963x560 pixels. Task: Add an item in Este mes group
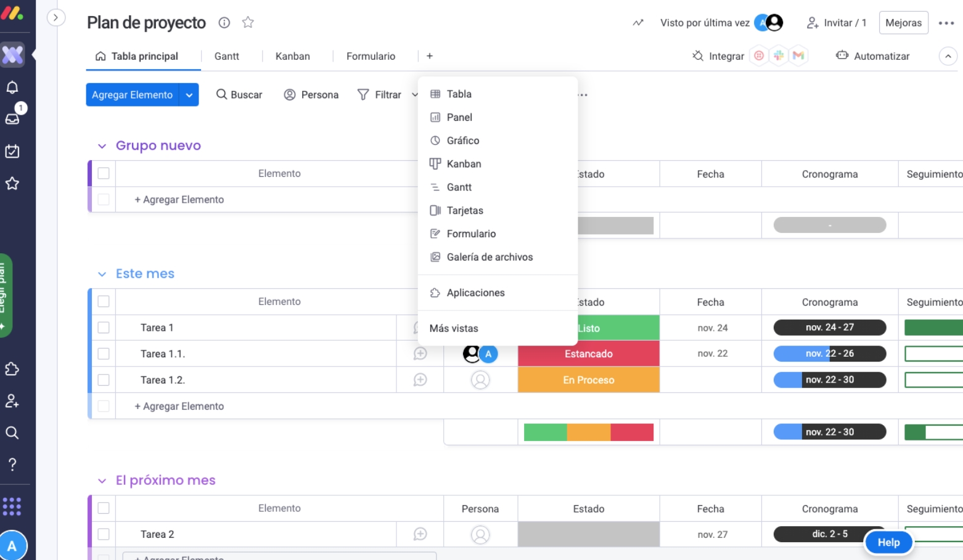coord(179,406)
